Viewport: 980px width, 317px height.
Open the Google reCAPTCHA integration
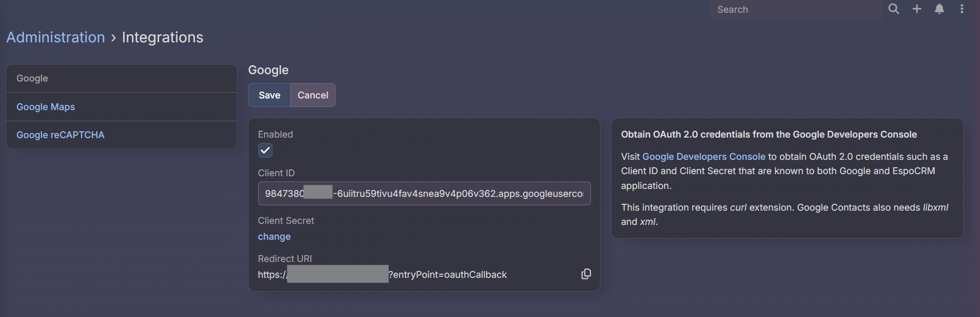click(x=60, y=135)
